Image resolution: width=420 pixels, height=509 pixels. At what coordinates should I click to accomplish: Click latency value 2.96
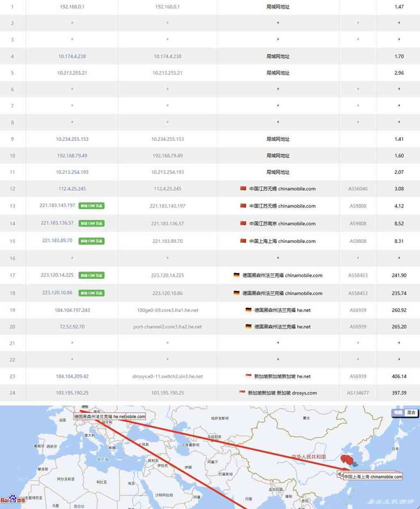coord(399,73)
